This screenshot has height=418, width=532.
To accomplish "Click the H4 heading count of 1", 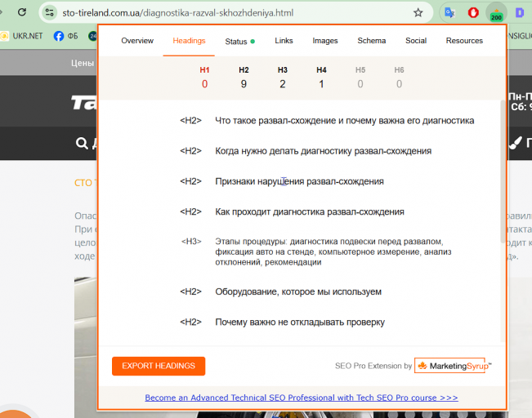I will pyautogui.click(x=321, y=84).
